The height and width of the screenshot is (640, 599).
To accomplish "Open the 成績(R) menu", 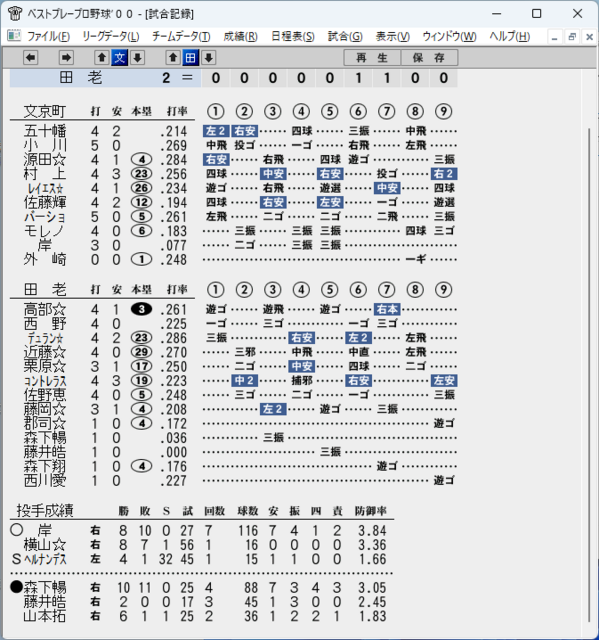I will (240, 36).
